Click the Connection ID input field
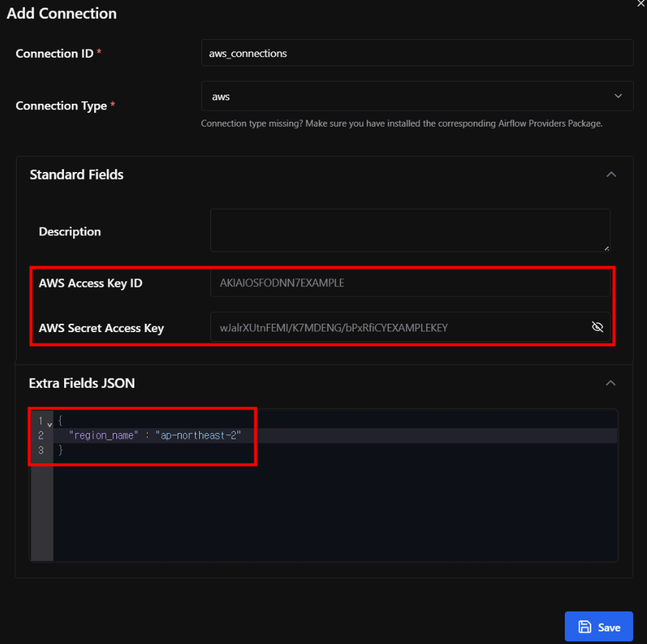647x644 pixels. pyautogui.click(x=417, y=53)
